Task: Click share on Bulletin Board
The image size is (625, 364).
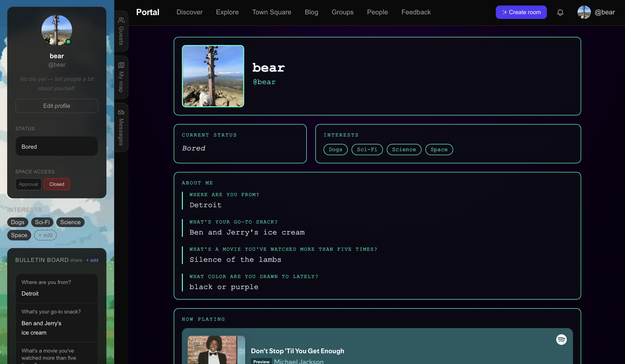Action: tap(76, 260)
